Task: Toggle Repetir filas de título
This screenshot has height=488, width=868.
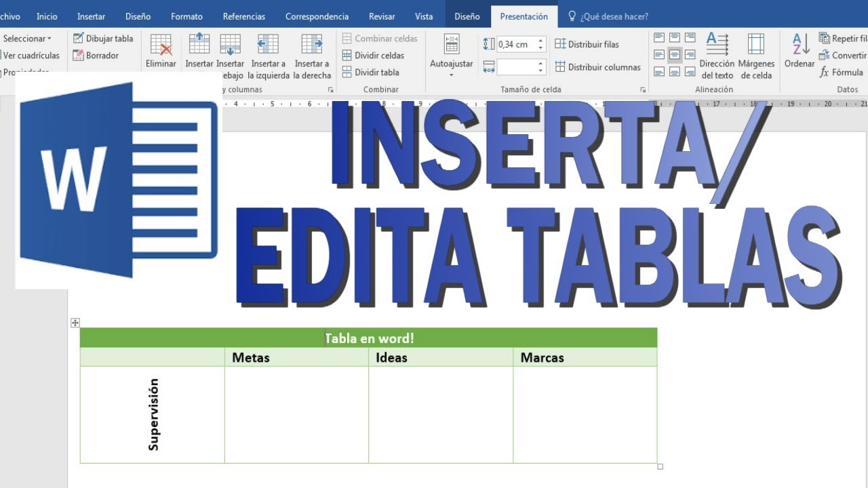Action: click(x=843, y=39)
